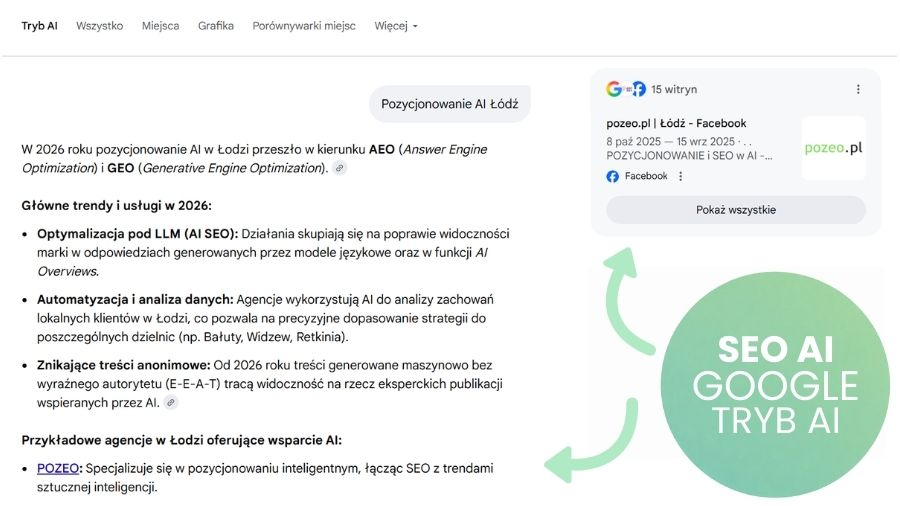
Task: Open the Porównywarki miejsc tab
Action: click(304, 26)
